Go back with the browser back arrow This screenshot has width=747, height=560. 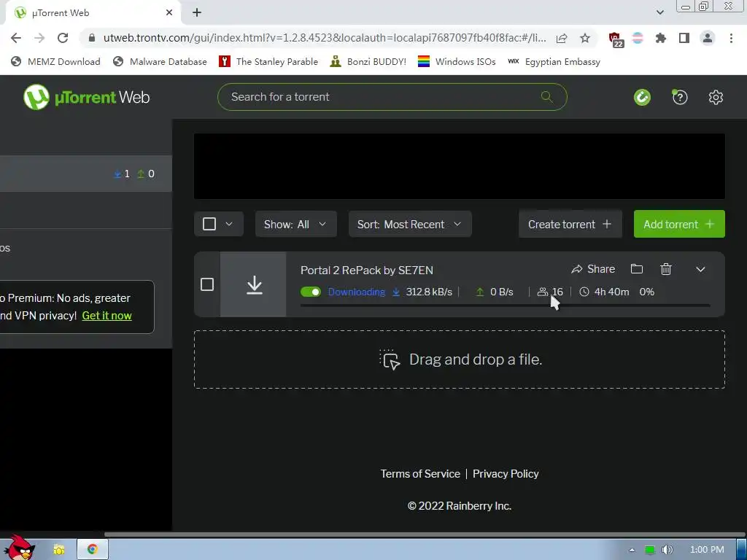16,38
